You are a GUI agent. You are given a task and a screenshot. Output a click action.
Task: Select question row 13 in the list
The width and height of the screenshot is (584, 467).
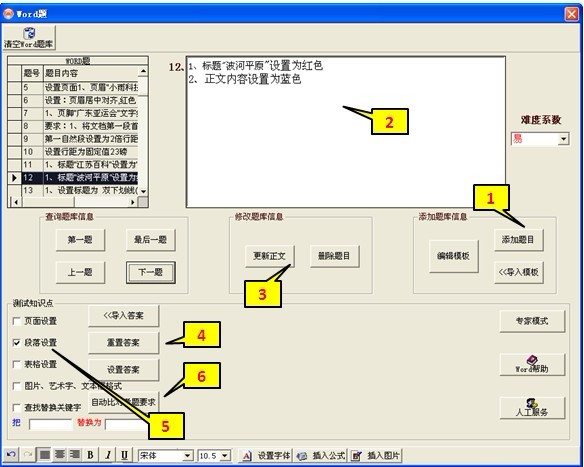(73, 190)
